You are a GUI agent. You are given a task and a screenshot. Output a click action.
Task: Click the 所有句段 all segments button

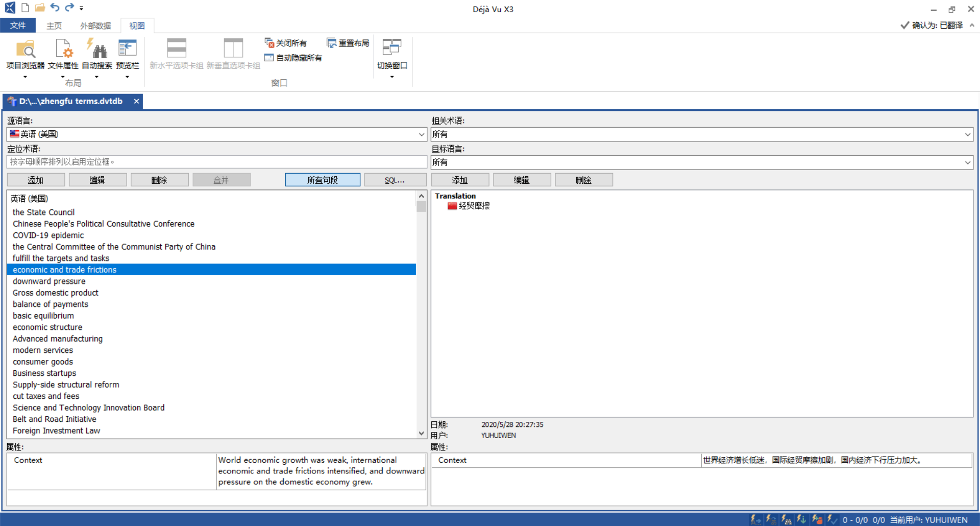click(323, 180)
